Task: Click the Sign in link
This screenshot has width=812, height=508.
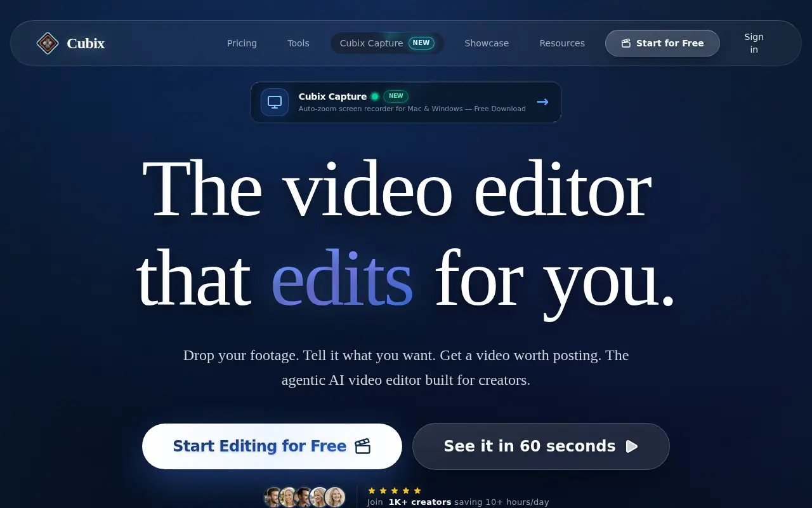Action: [754, 43]
